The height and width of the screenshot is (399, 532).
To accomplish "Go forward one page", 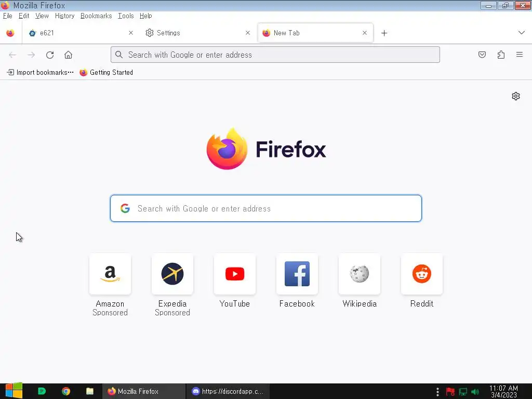I will pyautogui.click(x=31, y=55).
